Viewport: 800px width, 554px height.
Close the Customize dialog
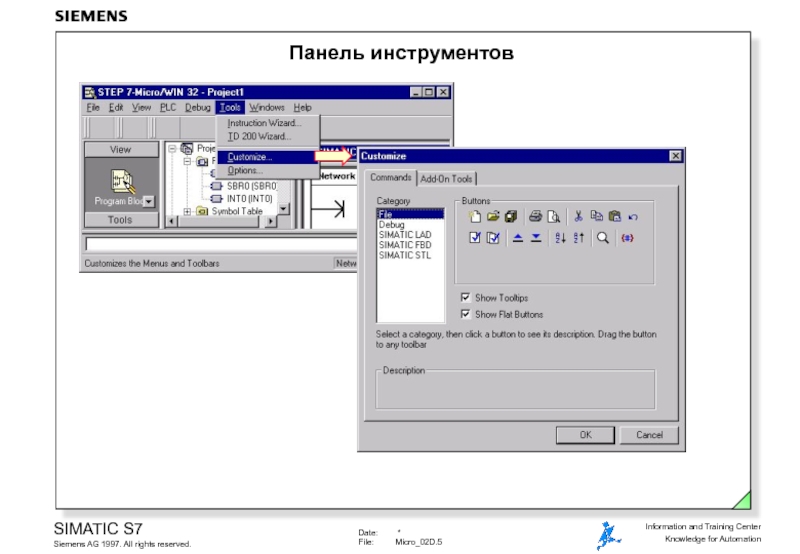[675, 156]
